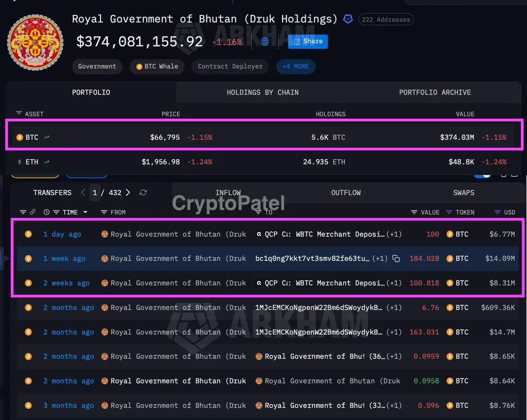527x420 pixels.
Task: Select the TRANSFERS tab
Action: tap(52, 192)
